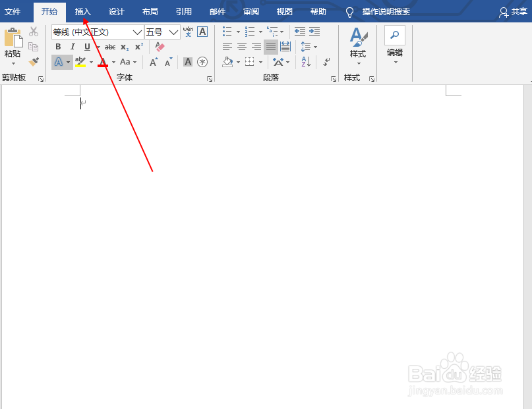532x409 pixels.
Task: Open numbering list dropdown arrow
Action: (260, 32)
